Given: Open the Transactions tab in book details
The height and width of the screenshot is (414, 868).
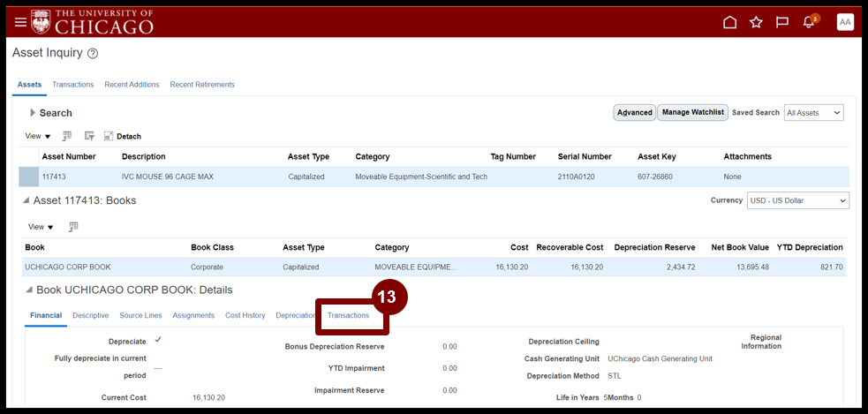Looking at the screenshot, I should tap(348, 315).
